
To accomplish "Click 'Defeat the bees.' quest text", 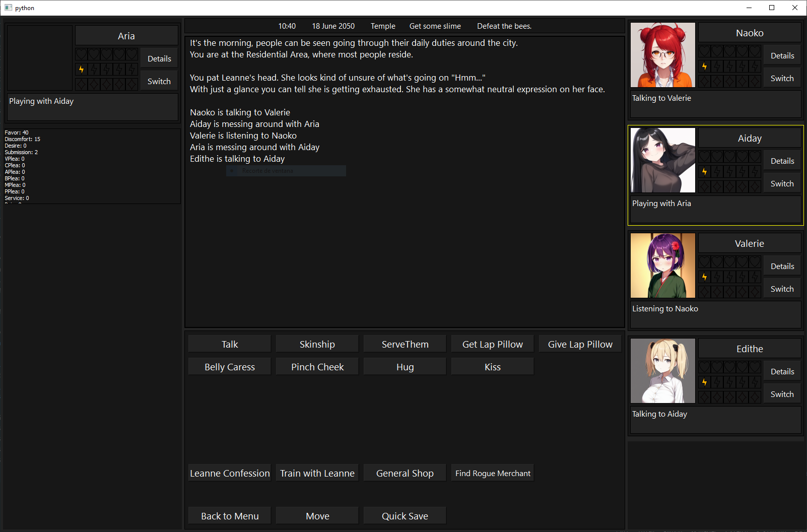I will [x=504, y=26].
